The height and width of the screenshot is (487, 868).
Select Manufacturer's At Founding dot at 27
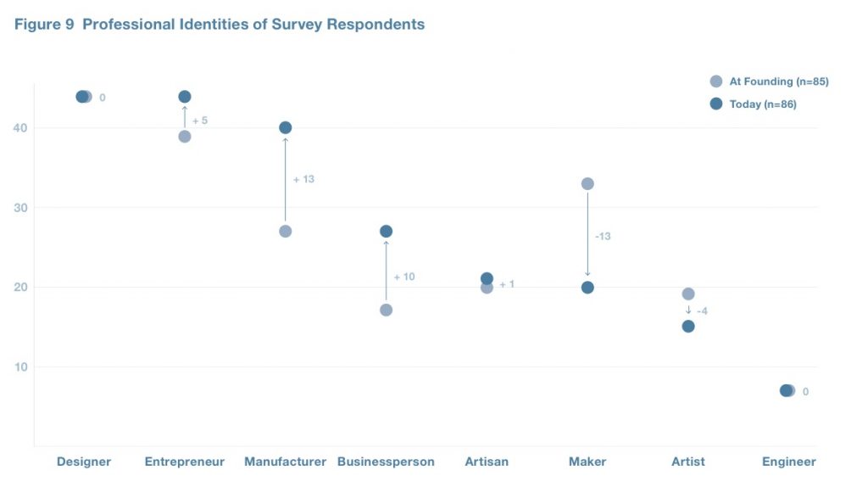pyautogui.click(x=286, y=232)
